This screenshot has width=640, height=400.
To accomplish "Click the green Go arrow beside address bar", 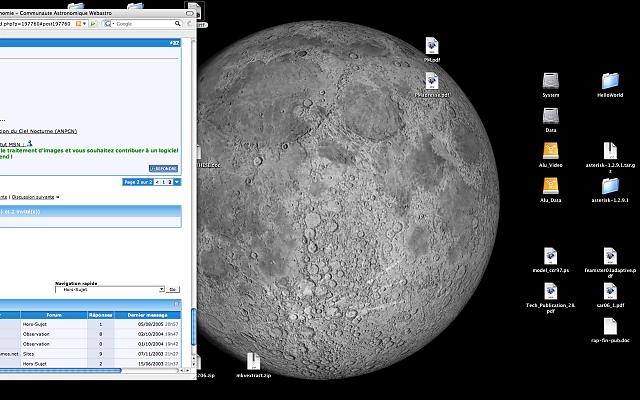I will pyautogui.click(x=93, y=24).
